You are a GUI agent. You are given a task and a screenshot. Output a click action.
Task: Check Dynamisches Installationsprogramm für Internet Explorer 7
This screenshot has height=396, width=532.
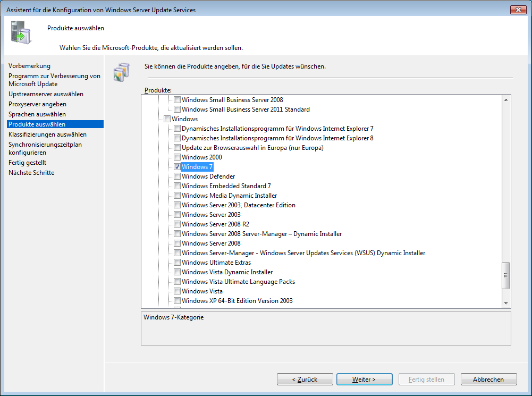[x=177, y=129]
